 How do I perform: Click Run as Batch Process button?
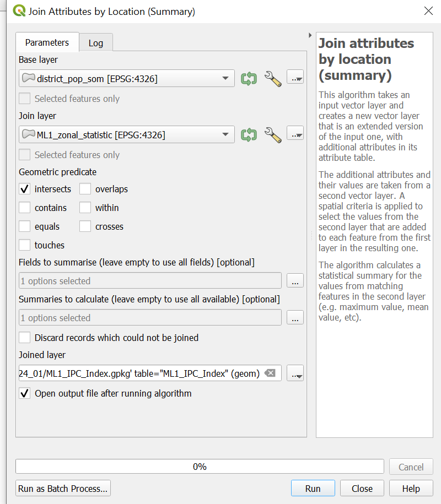[63, 489]
